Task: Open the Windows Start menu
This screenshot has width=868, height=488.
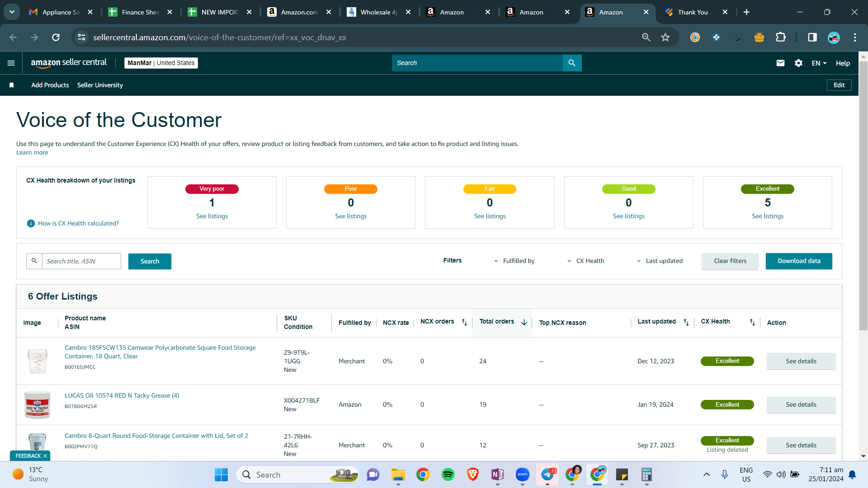Action: pos(221,474)
